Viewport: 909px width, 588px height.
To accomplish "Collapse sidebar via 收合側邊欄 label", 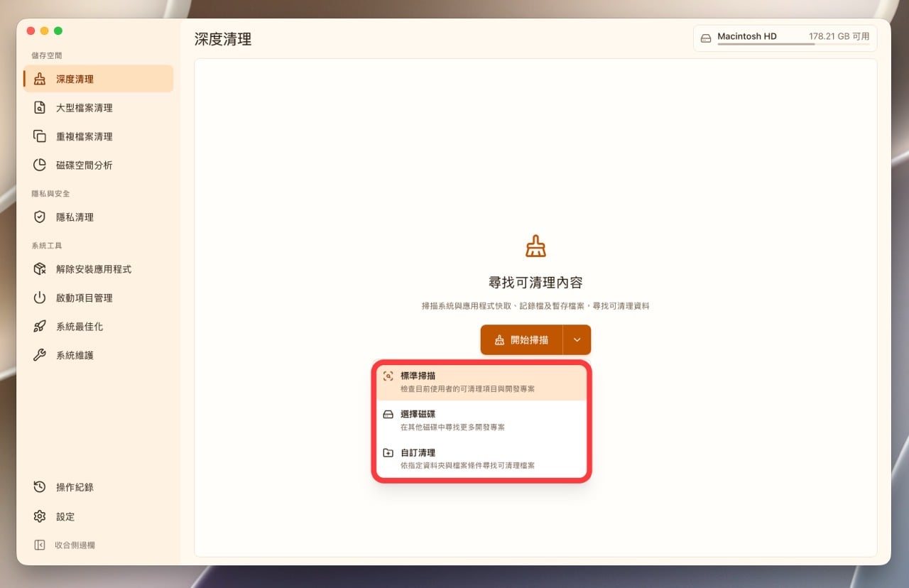I will 75,545.
